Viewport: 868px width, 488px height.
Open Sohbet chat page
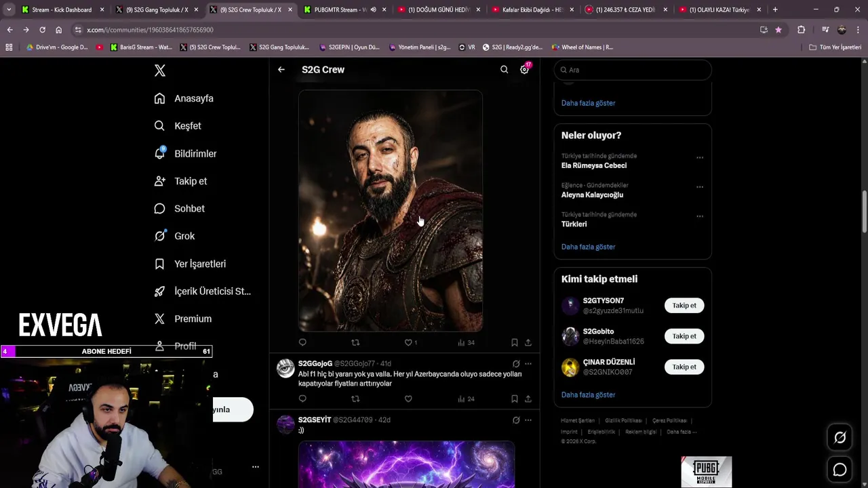179,209
